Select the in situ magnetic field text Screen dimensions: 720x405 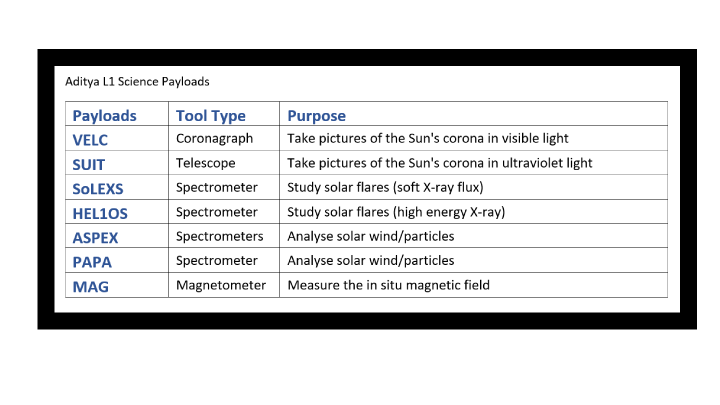click(388, 285)
